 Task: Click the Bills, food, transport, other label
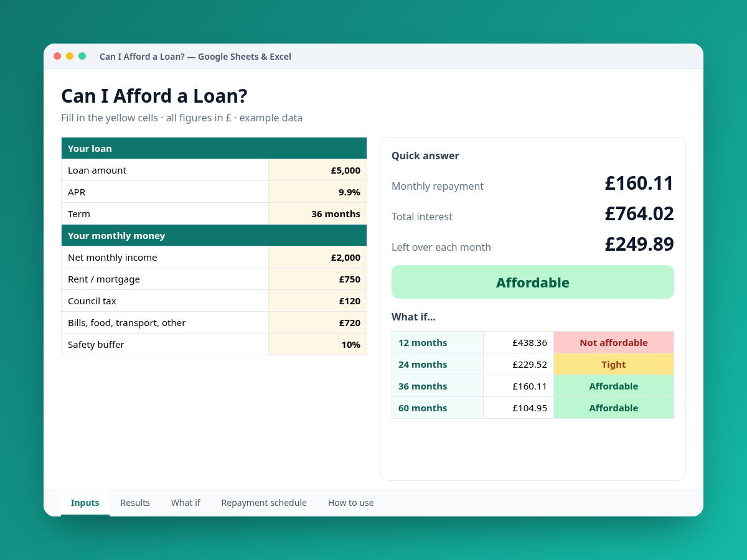click(127, 322)
